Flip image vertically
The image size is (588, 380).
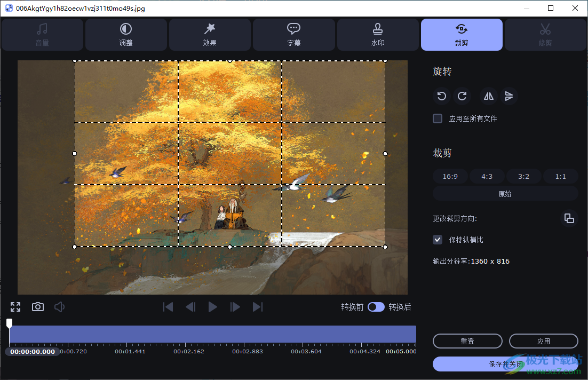coord(509,96)
